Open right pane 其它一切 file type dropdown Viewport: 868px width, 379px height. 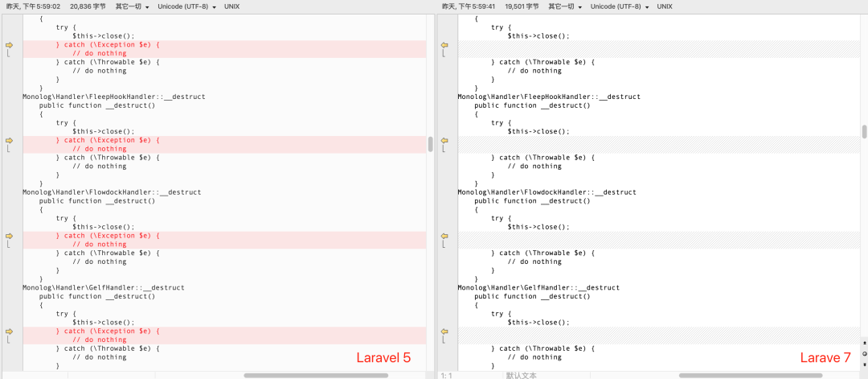click(x=567, y=6)
